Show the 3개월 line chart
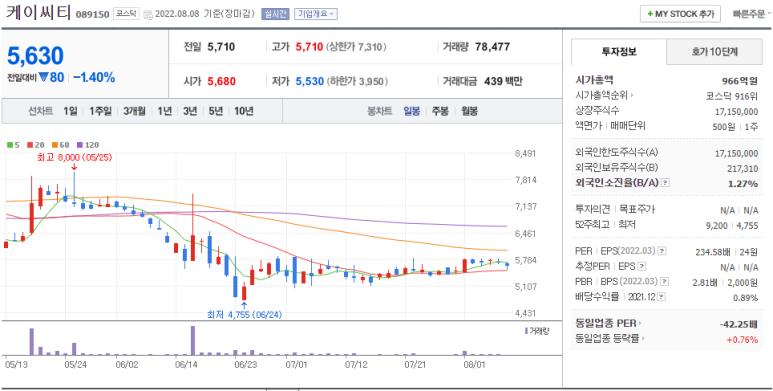The width and height of the screenshot is (773, 391). (134, 111)
